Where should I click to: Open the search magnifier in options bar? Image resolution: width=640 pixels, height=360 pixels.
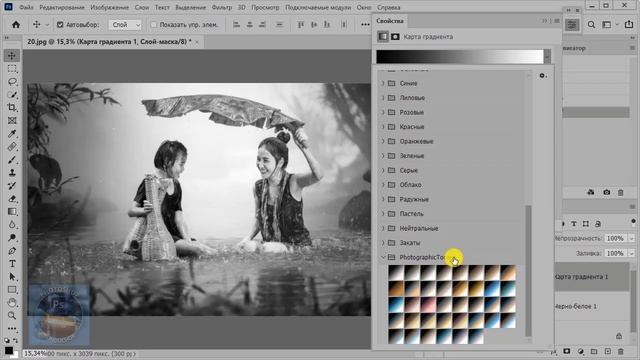point(591,25)
